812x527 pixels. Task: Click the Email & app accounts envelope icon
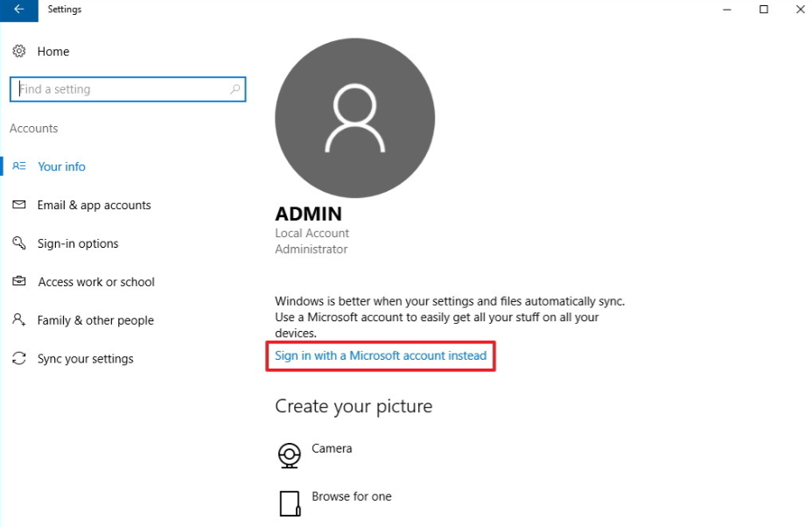pos(19,205)
